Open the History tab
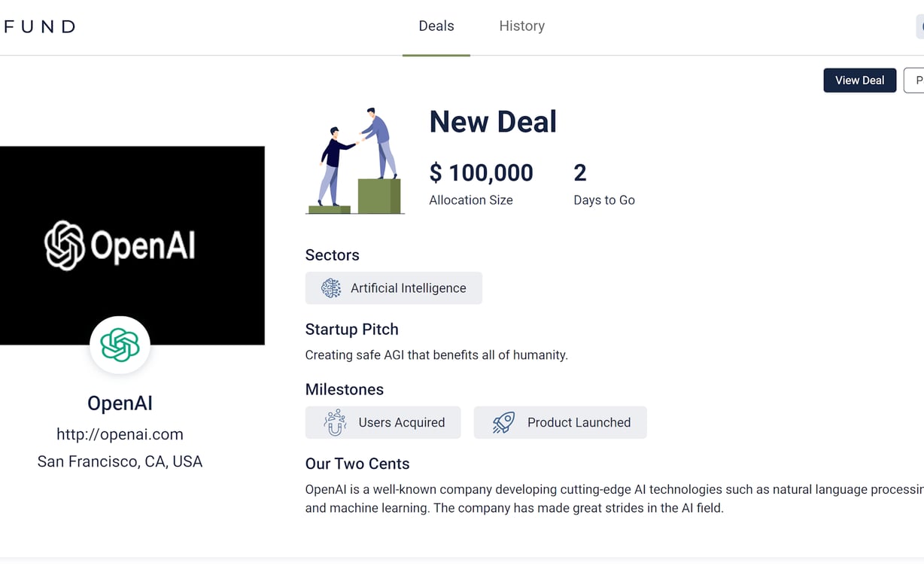This screenshot has width=924, height=578. pyautogui.click(x=521, y=26)
